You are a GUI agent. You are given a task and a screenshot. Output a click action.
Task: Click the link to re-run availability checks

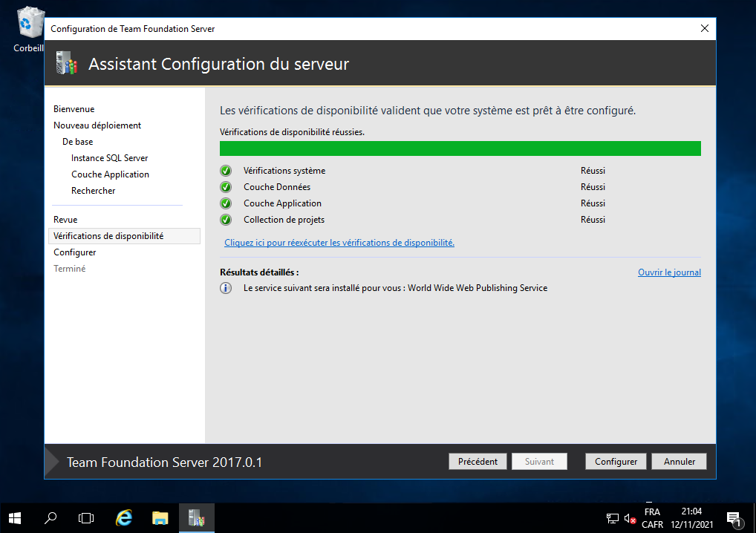tap(339, 243)
